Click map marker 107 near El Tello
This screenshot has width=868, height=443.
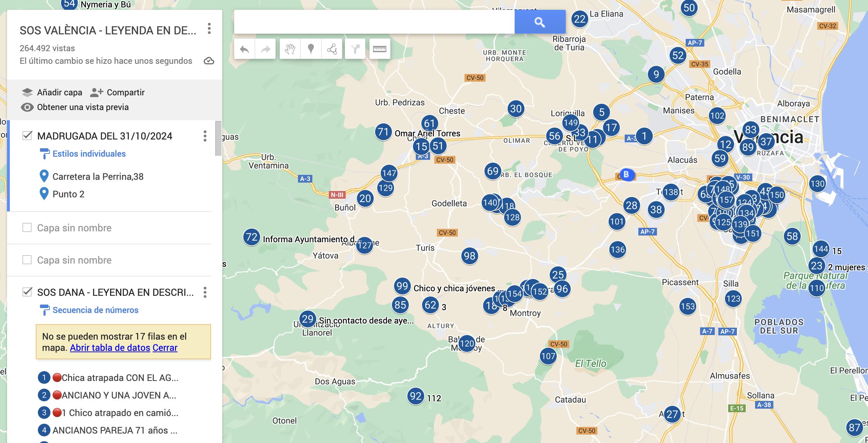[548, 356]
